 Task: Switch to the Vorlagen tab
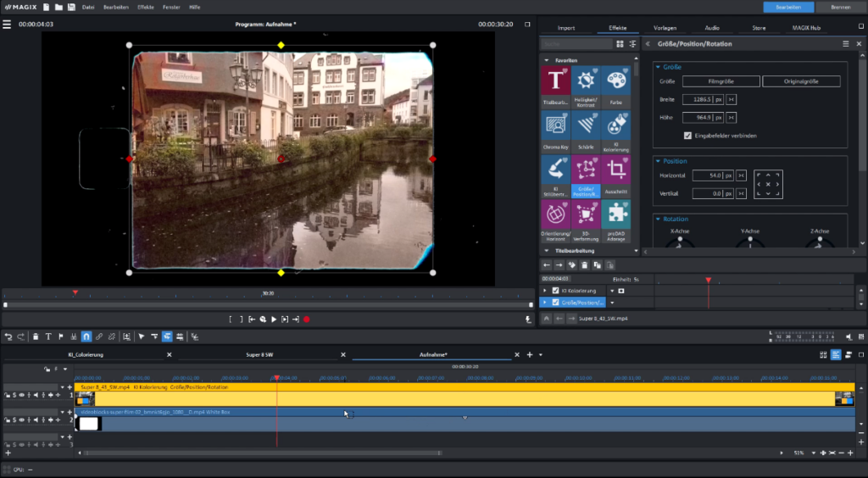(x=665, y=28)
